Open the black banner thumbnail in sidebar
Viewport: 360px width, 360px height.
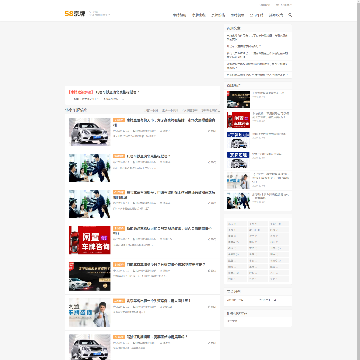238,100
